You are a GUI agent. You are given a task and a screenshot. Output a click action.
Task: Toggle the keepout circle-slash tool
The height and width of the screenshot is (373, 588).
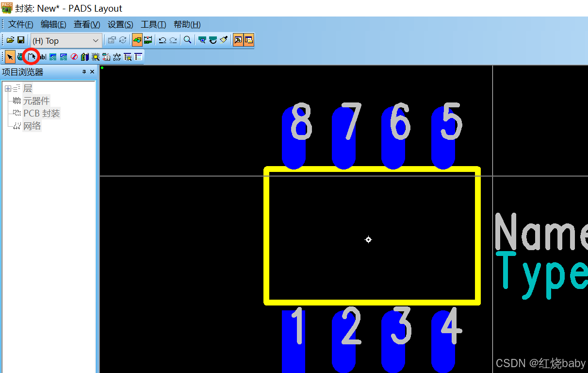pyautogui.click(x=74, y=56)
